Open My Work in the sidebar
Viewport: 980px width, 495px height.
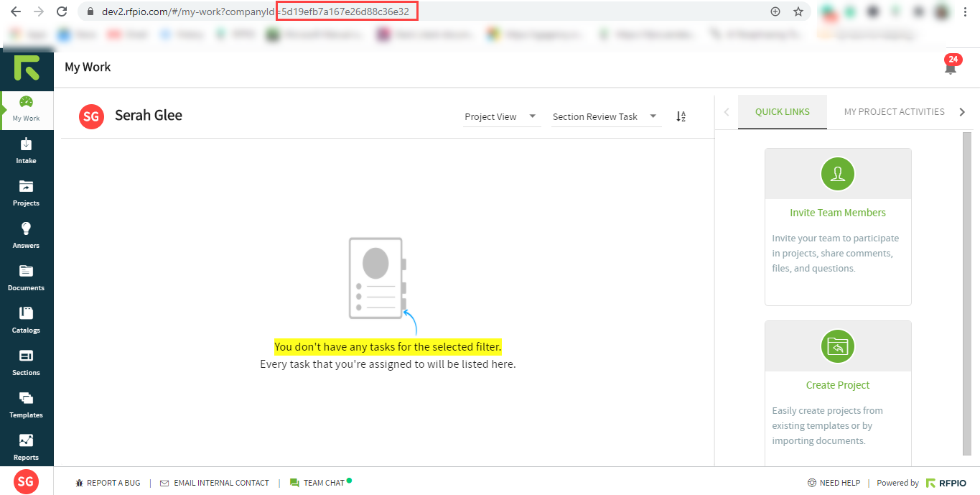tap(27, 109)
